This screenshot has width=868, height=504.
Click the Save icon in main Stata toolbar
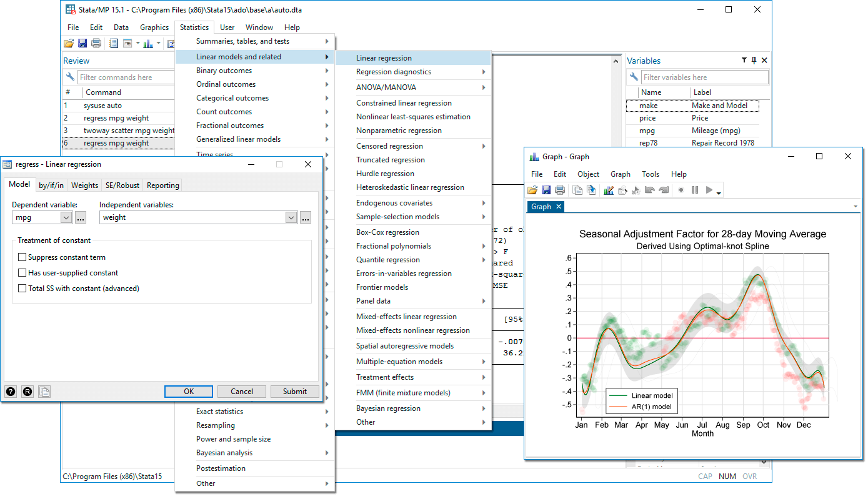click(x=82, y=44)
